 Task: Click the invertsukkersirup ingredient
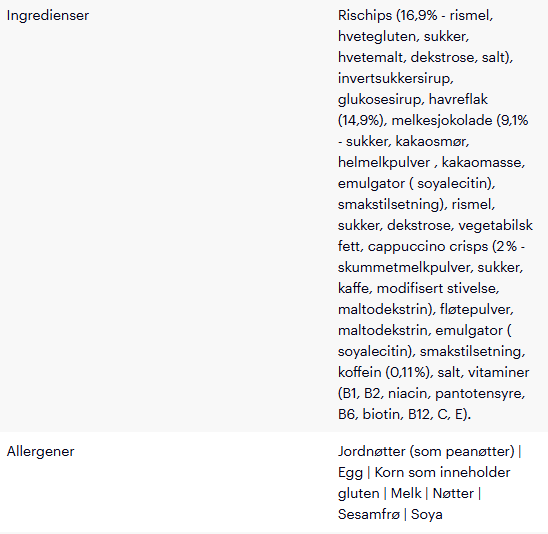coord(396,78)
